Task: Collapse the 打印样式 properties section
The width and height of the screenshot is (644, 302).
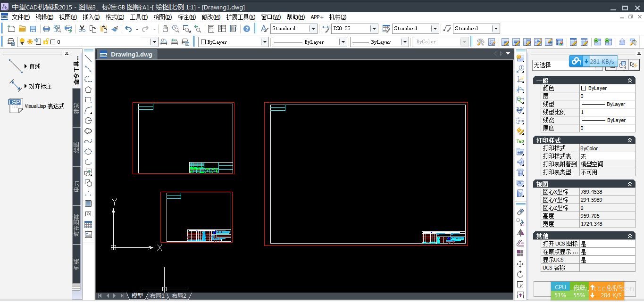Action: tap(630, 140)
